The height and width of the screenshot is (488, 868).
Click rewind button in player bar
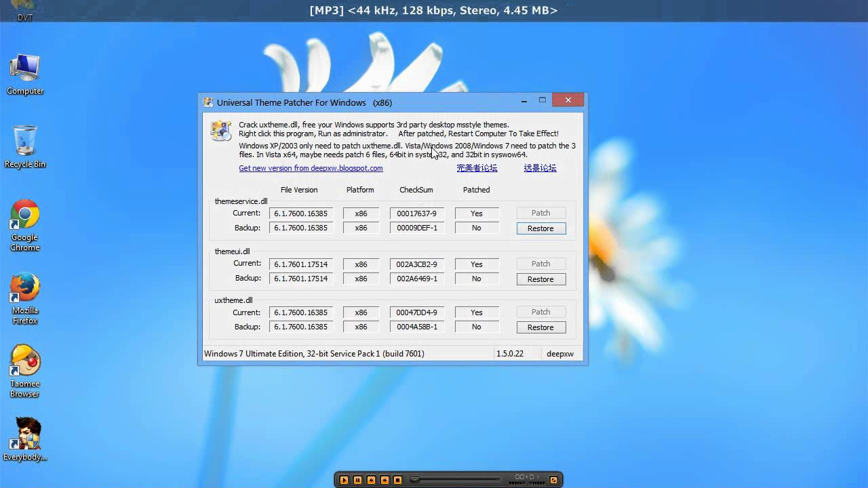click(x=371, y=480)
